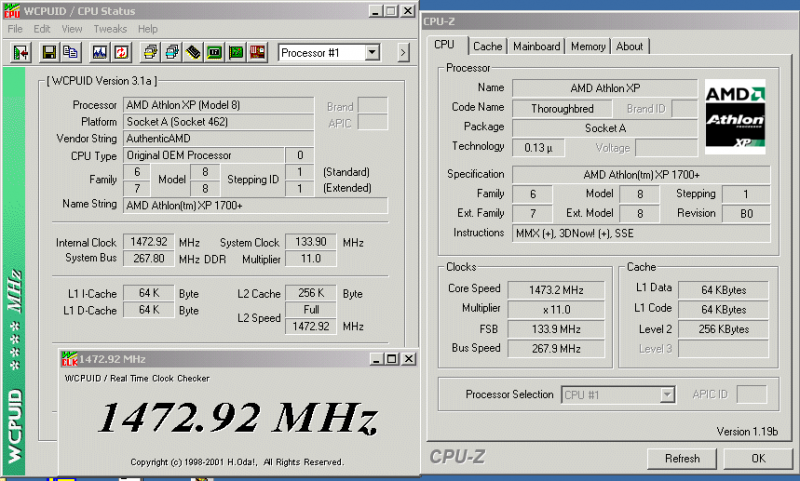Open the CPU #1 Processor Selection dropdown

[x=667, y=394]
